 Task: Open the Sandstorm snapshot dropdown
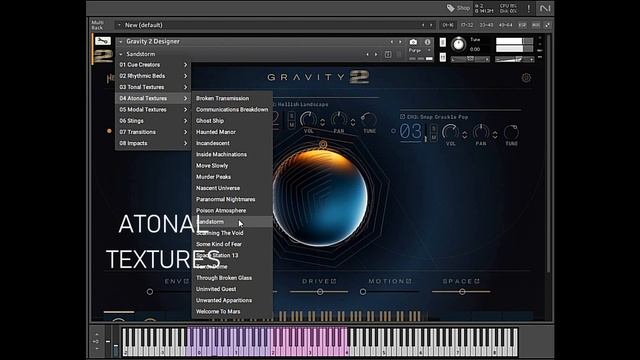pyautogui.click(x=121, y=54)
